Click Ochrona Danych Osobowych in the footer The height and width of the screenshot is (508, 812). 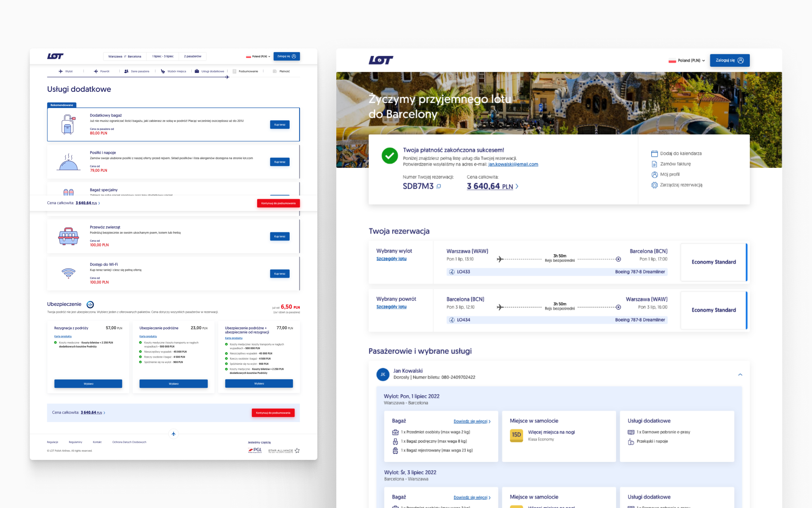point(129,442)
